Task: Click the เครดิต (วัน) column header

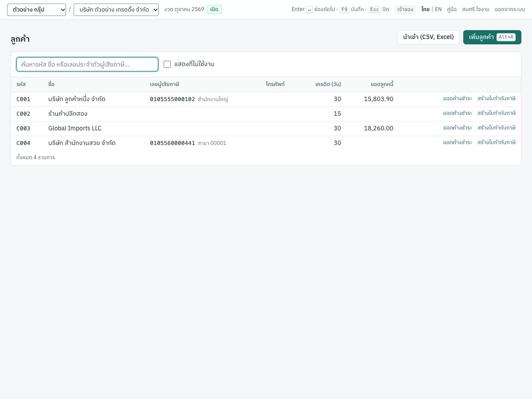Action: point(328,84)
